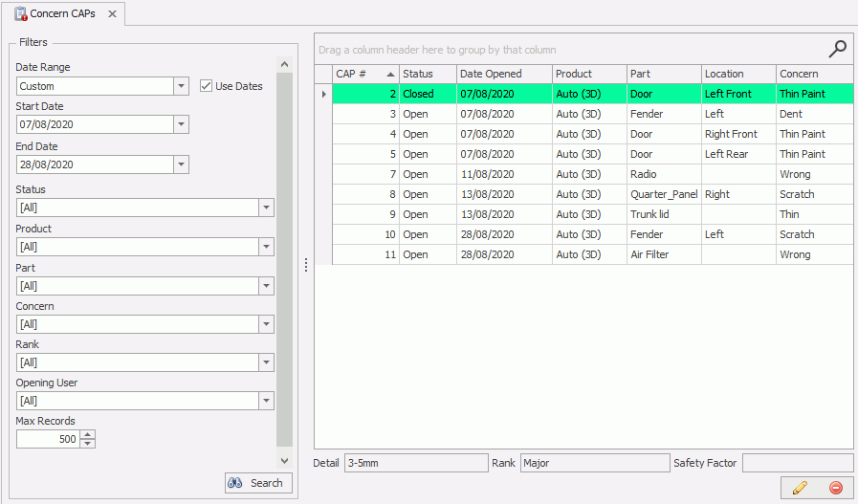This screenshot has width=858, height=504.
Task: Open the Date Range dropdown
Action: point(181,86)
